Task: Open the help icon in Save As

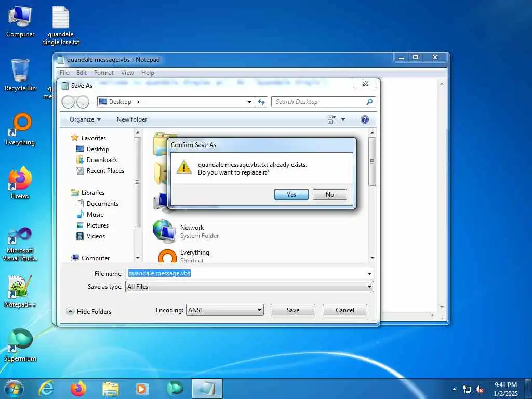Action: 365,119
